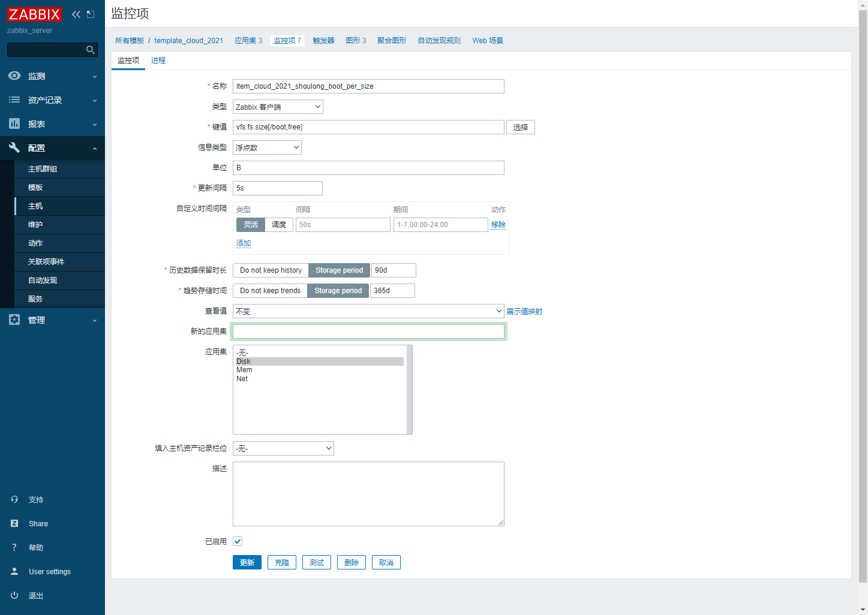Open the 信息类型 浮点数 dropdown
This screenshot has height=615, width=868.
[x=267, y=147]
